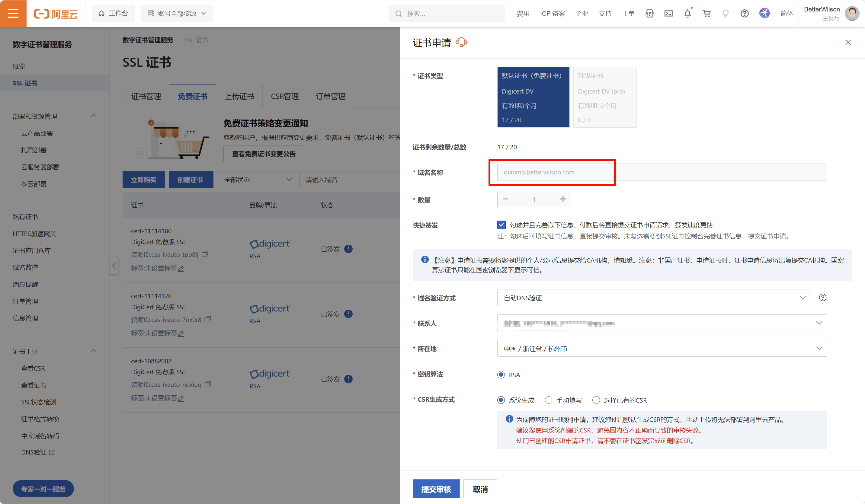Collapse the 部署和资源管理 sidebar section

click(94, 116)
